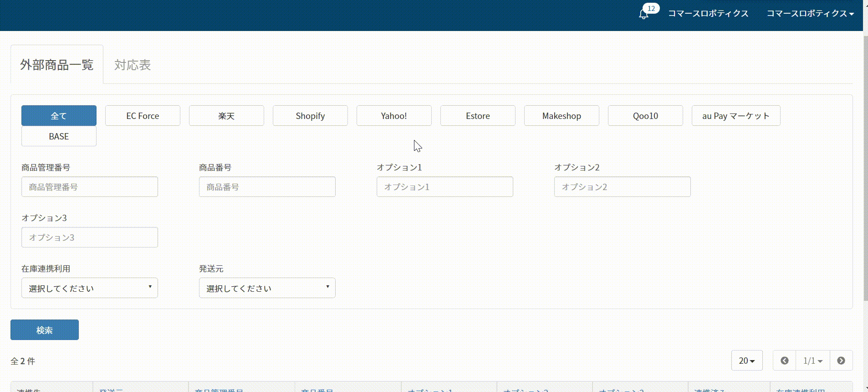Click the 検索 search button
The height and width of the screenshot is (392, 868).
[45, 330]
